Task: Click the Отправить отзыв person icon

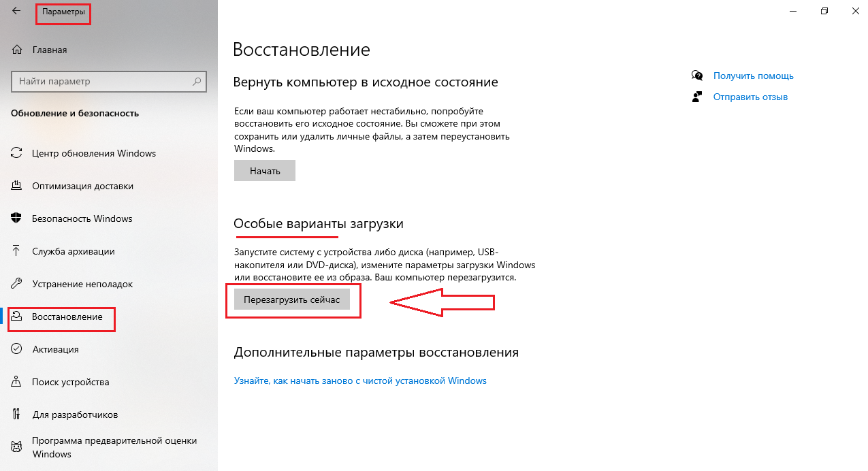Action: coord(696,97)
